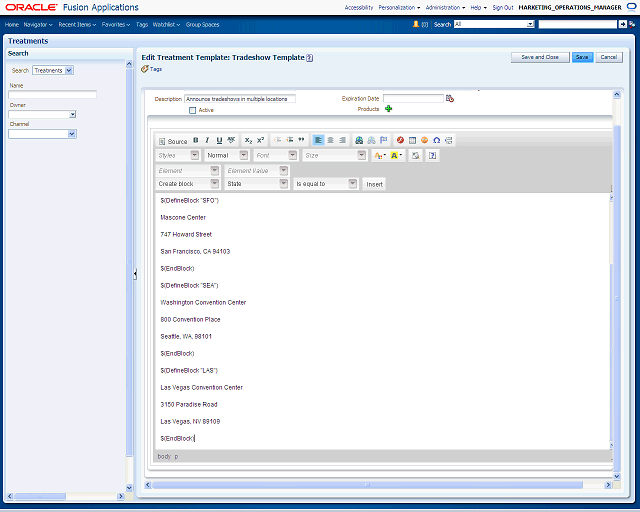The height and width of the screenshot is (512, 640).
Task: Click the Name search field
Action: [52, 94]
